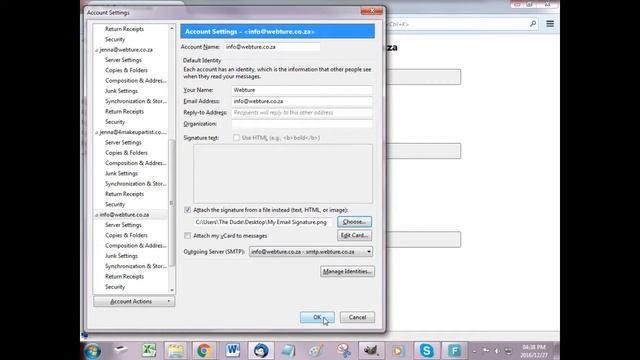Click the Organization field

pyautogui.click(x=302, y=124)
